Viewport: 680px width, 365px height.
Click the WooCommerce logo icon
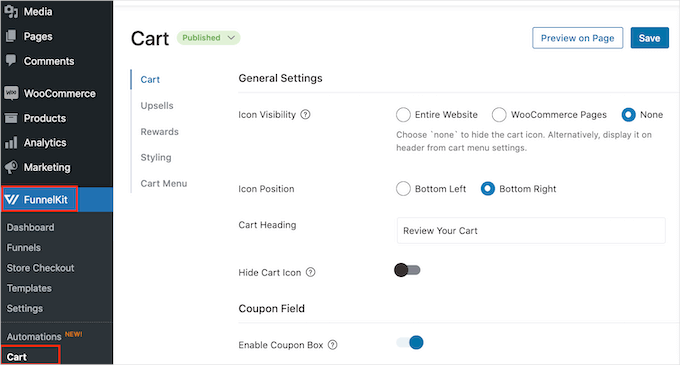pos(11,93)
